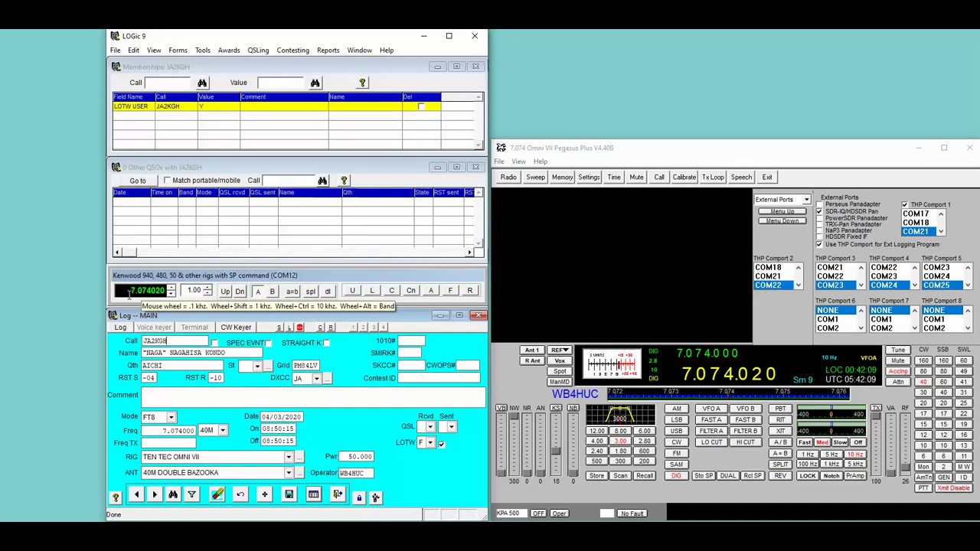Toggle STRAIGHT K checkbox

327,343
